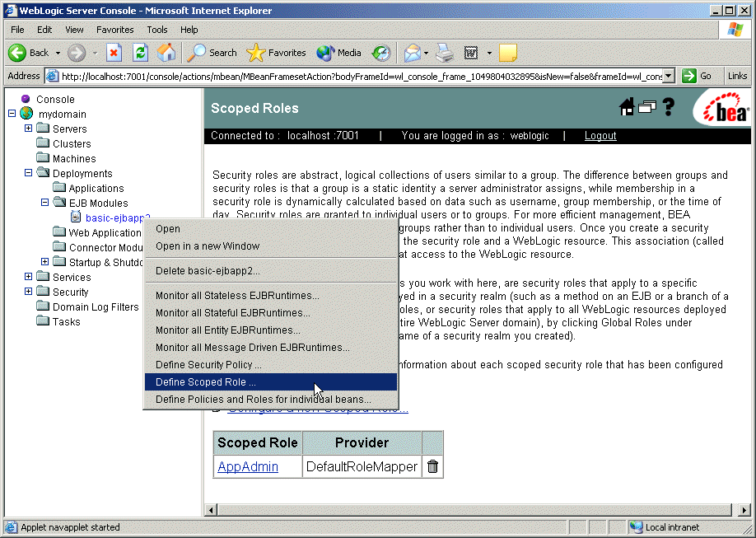Open the Favorites star toolbar button

276,53
